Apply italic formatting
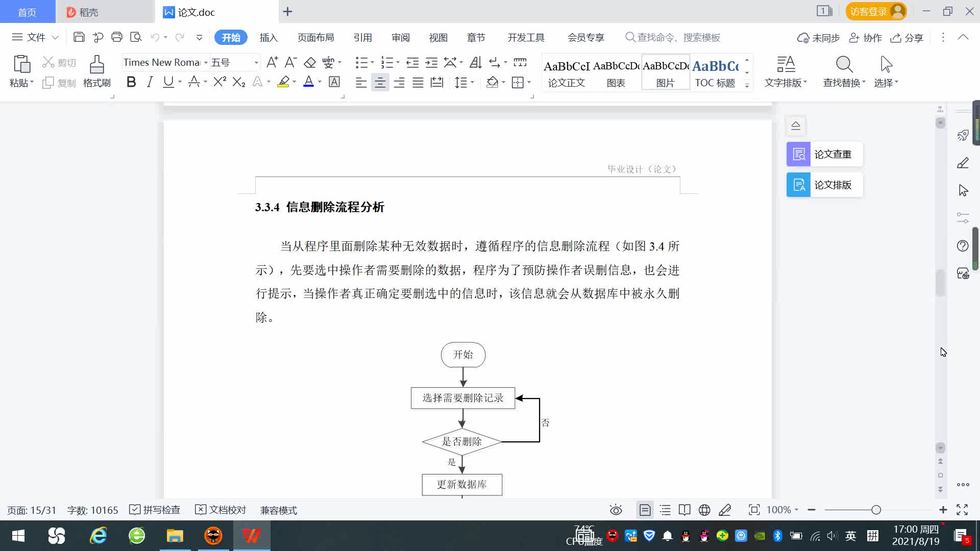Screen dimensions: 980x551 [x=150, y=82]
